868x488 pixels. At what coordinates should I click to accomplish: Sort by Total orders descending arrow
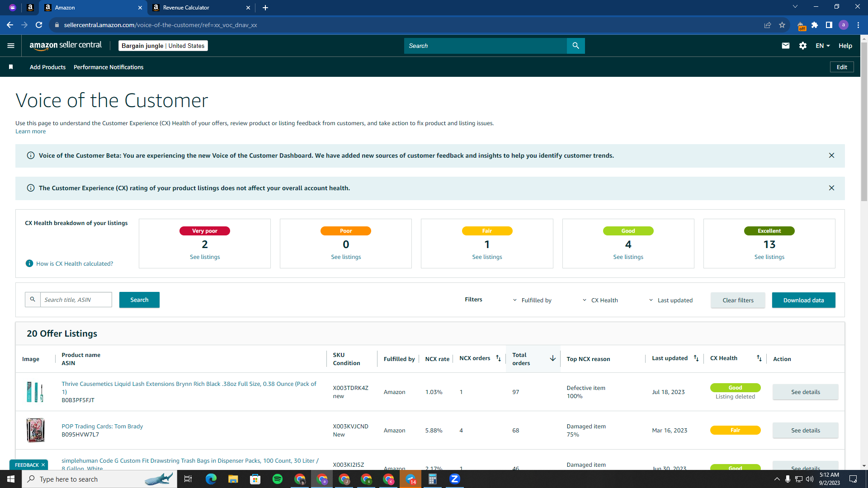tap(552, 358)
